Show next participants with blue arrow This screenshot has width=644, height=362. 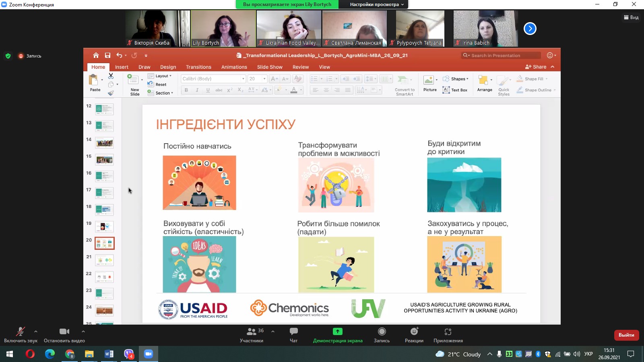pos(530,29)
